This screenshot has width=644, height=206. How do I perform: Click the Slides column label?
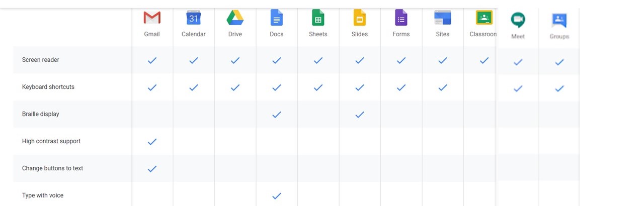tap(360, 34)
